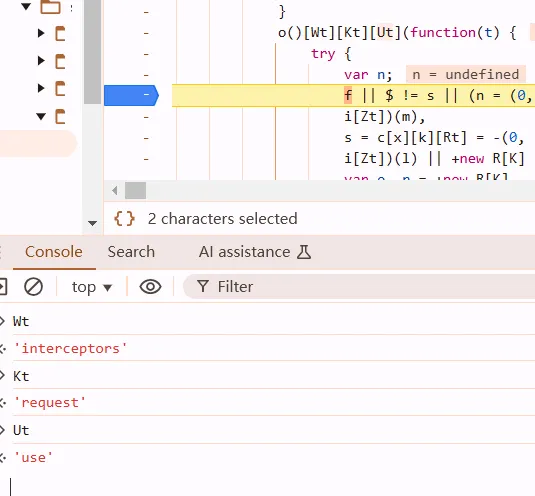Image resolution: width=535 pixels, height=496 pixels.
Task: Click the 'function(t)' text in code
Action: point(454,33)
